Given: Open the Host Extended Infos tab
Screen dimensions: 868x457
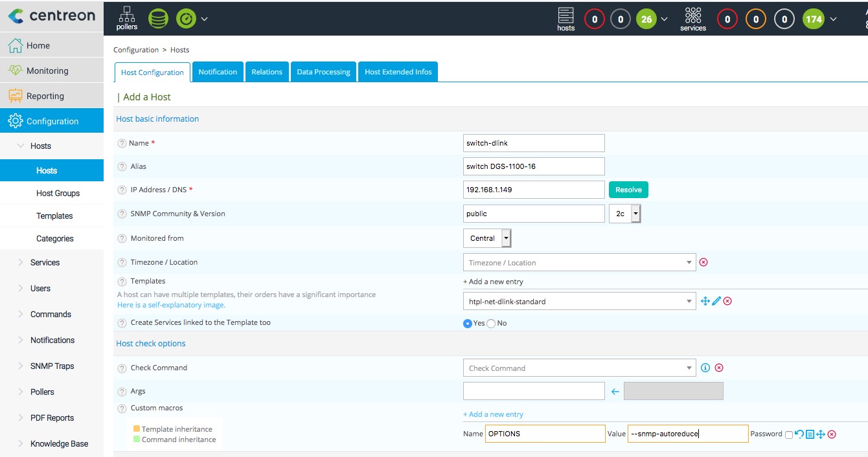Looking at the screenshot, I should pyautogui.click(x=398, y=72).
